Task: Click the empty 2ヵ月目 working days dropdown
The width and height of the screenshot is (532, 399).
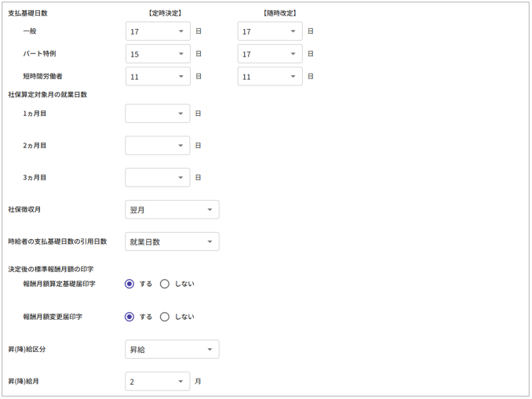Action: (158, 146)
